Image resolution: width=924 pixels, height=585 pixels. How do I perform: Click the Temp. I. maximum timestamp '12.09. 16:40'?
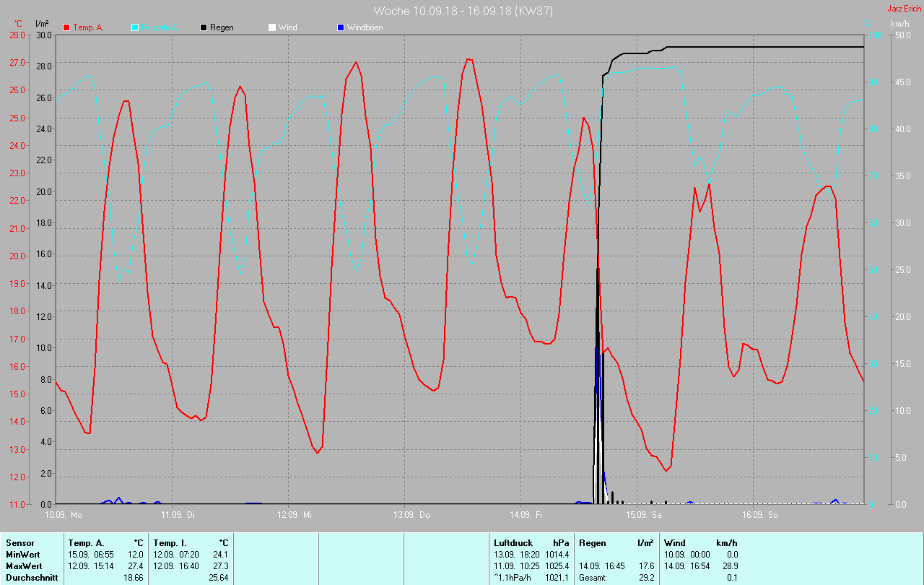(x=176, y=566)
